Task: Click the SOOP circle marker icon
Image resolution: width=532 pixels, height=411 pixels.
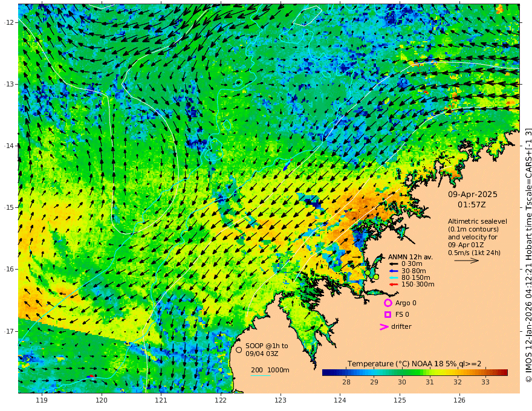Action: click(239, 349)
